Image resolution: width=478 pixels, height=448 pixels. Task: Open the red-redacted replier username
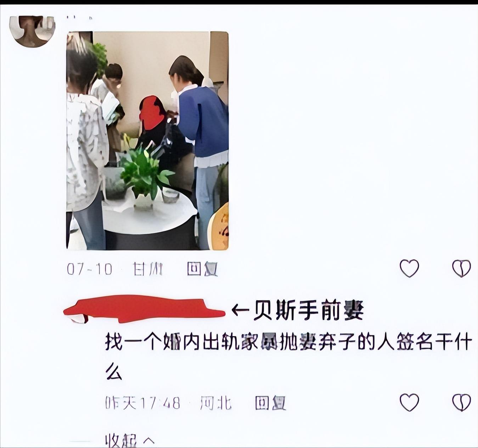(x=144, y=309)
